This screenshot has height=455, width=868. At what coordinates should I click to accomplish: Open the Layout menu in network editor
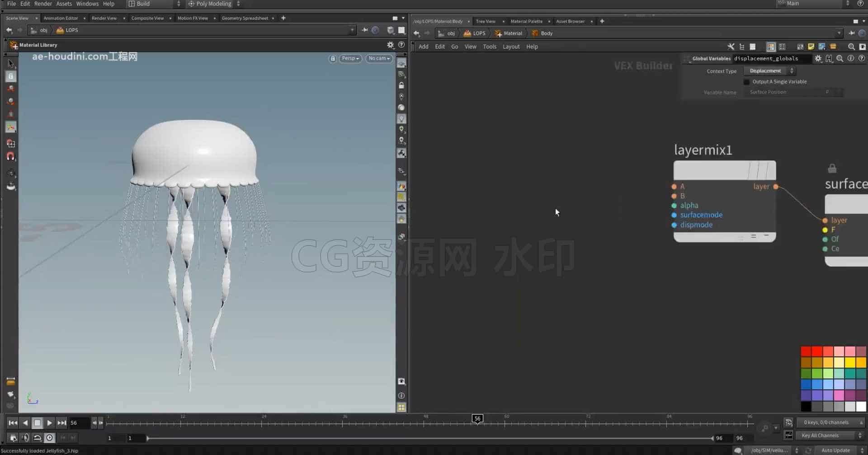(x=511, y=47)
